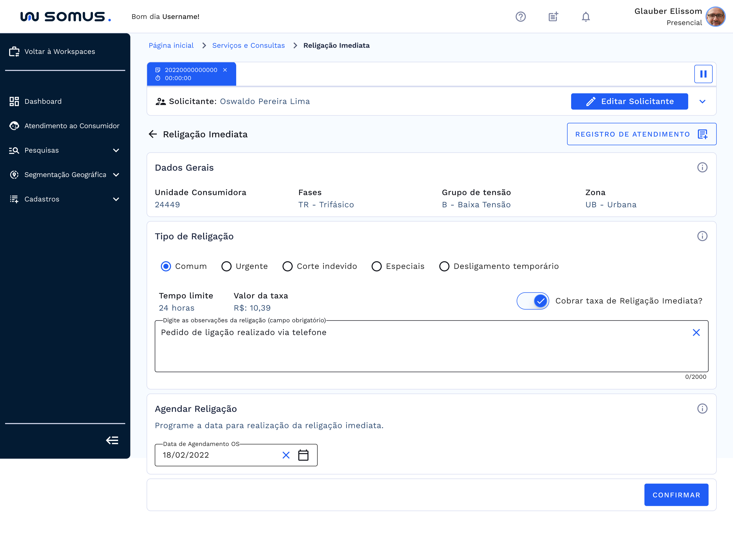Screen dimensions: 733x560
Task: Go to Serviços e Consultas breadcrumb link
Action: (x=248, y=46)
